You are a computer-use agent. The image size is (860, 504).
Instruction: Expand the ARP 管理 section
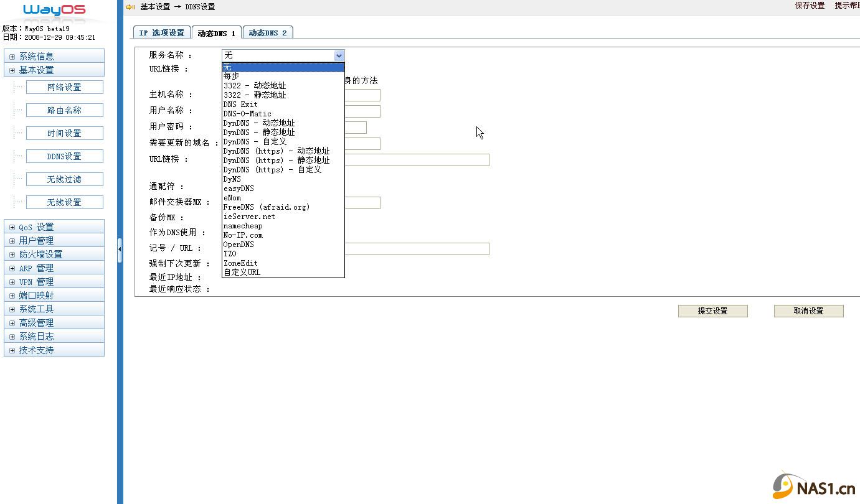[x=54, y=268]
